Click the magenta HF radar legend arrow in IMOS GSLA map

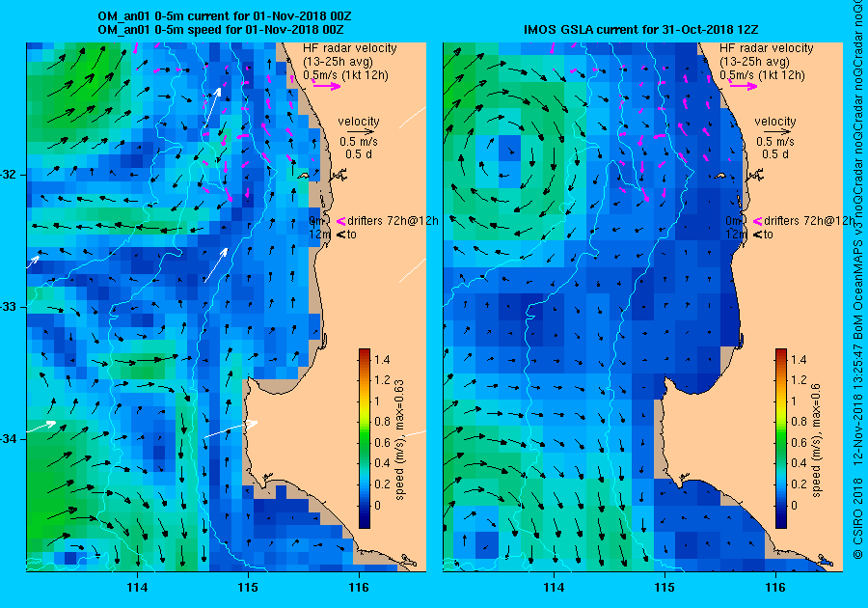coord(744,85)
